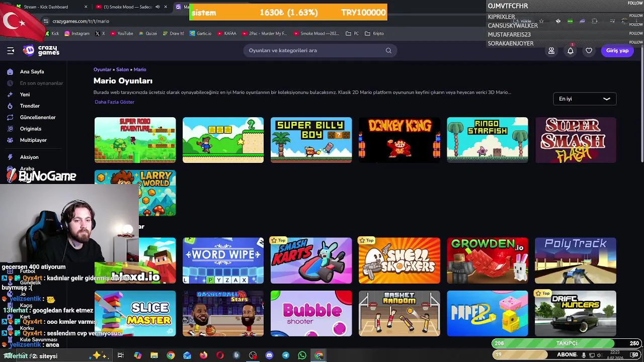
Task: Click the Yeni sparkle icon in sidebar
Action: pos(10,95)
